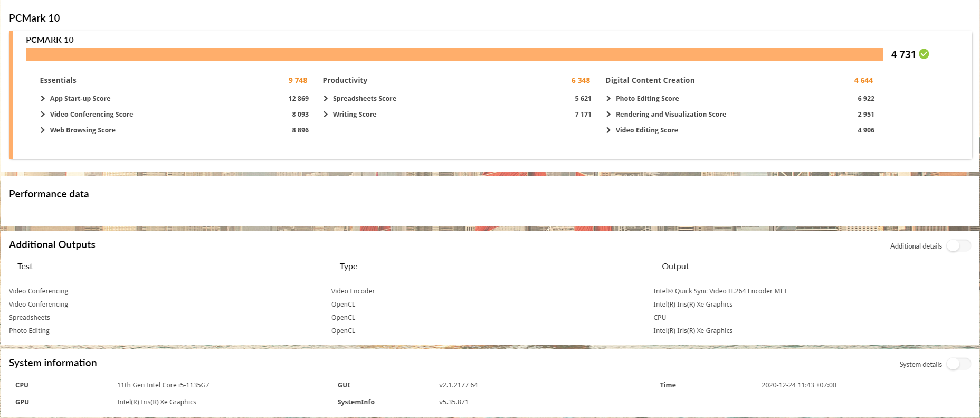This screenshot has width=980, height=418.
Task: Expand Writing Score details
Action: (326, 115)
